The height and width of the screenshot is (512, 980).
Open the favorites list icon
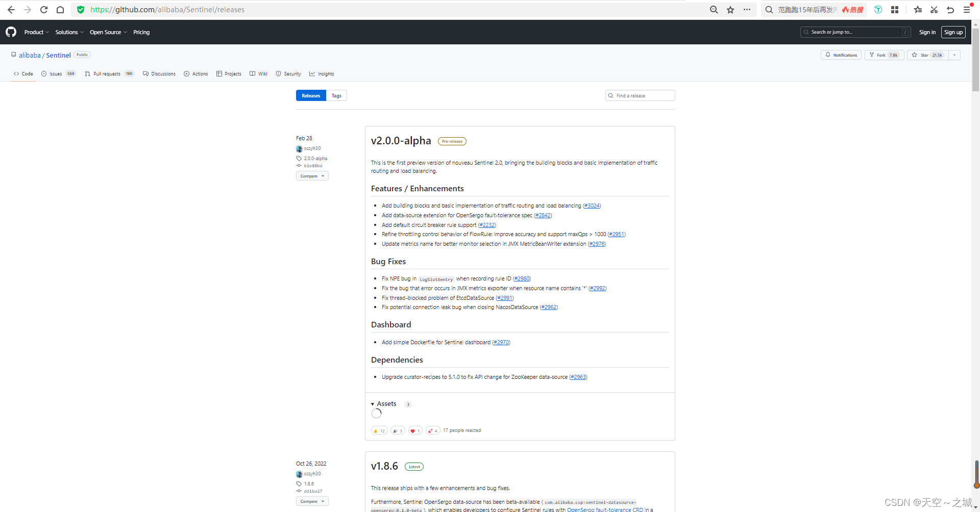pyautogui.click(x=918, y=10)
